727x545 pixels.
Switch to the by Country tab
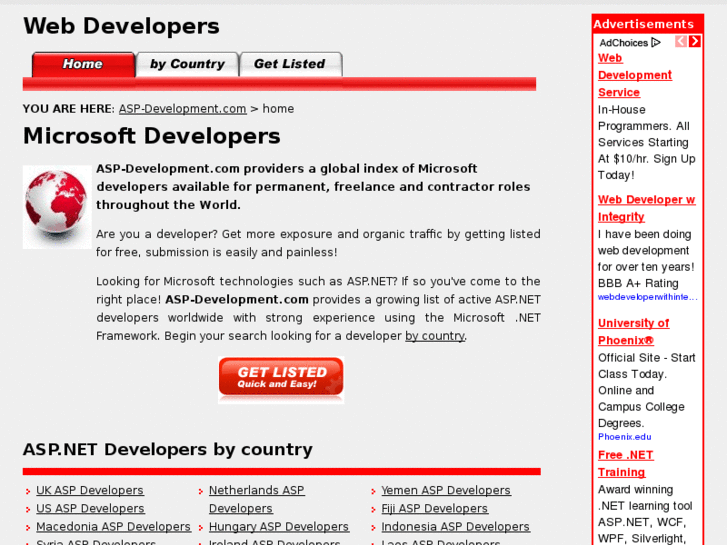point(187,64)
